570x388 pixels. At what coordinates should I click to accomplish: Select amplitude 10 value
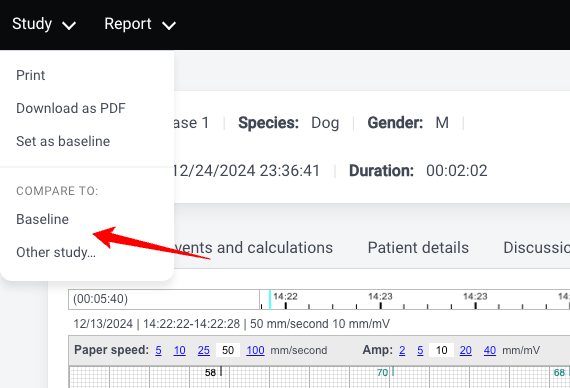point(441,350)
